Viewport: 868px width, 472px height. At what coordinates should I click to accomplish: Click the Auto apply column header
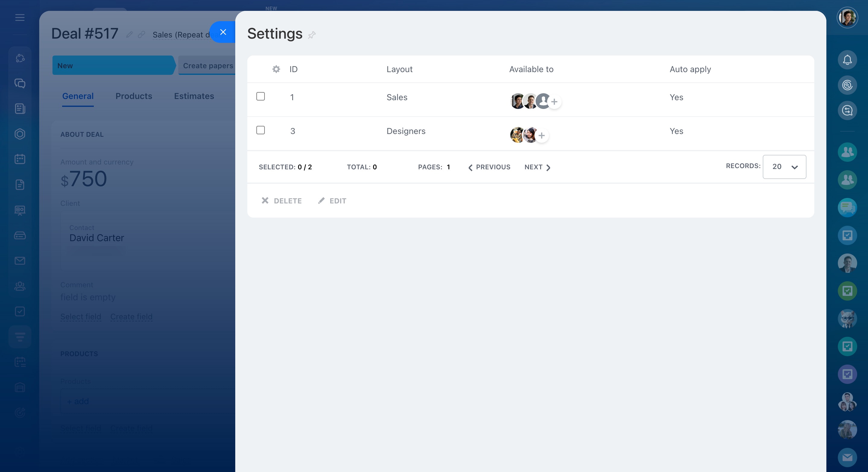tap(690, 69)
